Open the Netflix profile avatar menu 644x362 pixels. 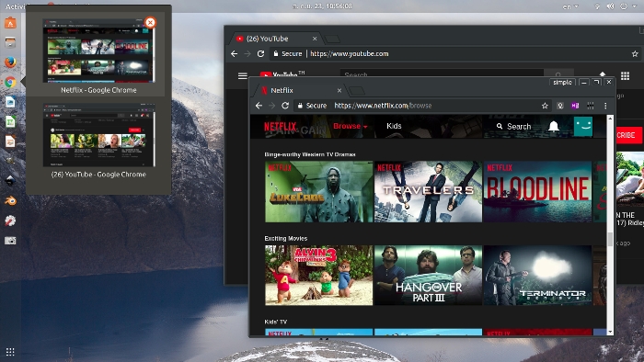(x=583, y=126)
